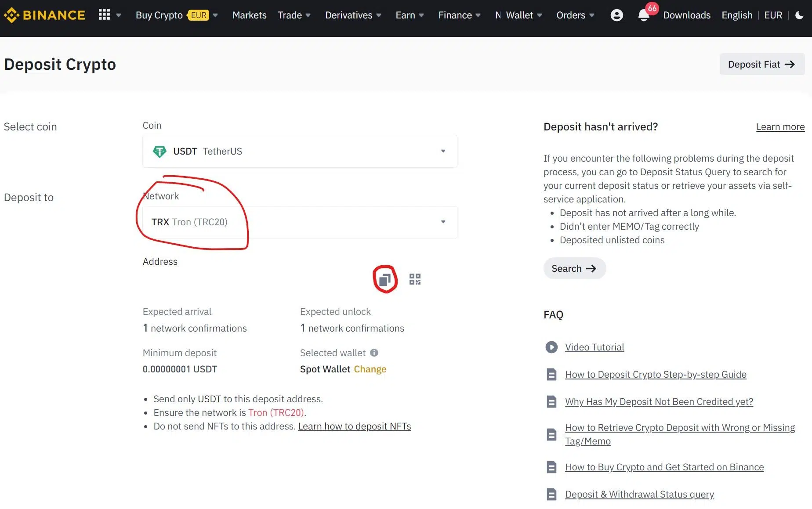Show the address QR code
Image resolution: width=812 pixels, height=509 pixels.
coord(415,279)
